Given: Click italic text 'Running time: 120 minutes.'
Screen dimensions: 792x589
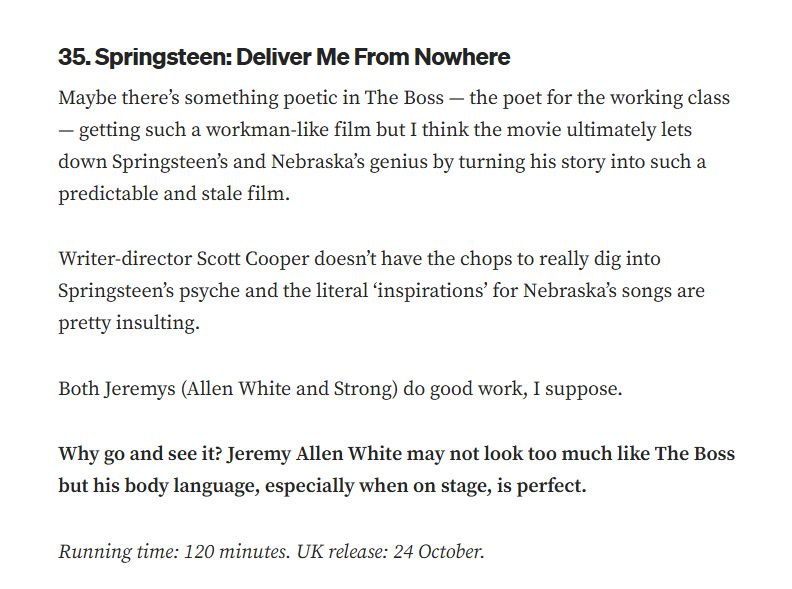Looking at the screenshot, I should 174,552.
